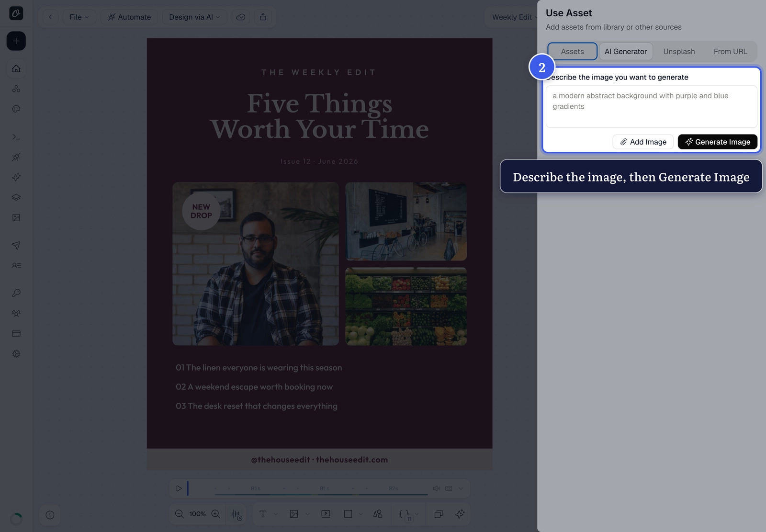Play the timeline preview

click(179, 488)
